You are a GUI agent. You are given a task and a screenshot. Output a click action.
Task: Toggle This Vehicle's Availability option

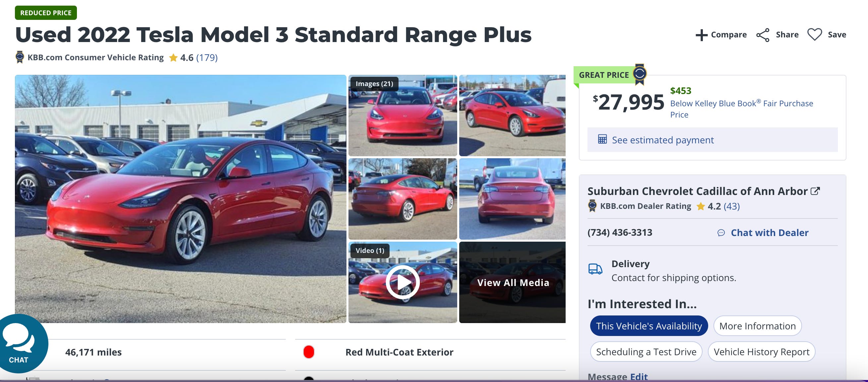(x=649, y=326)
